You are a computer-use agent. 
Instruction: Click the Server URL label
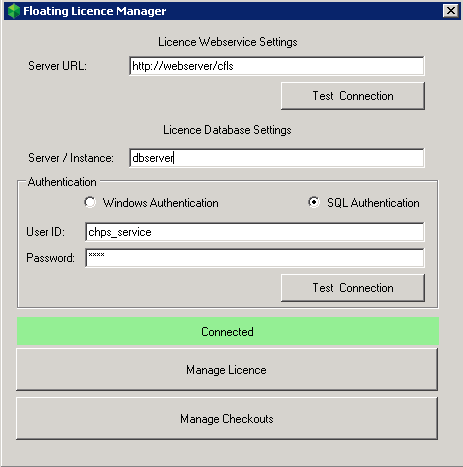[x=57, y=66]
